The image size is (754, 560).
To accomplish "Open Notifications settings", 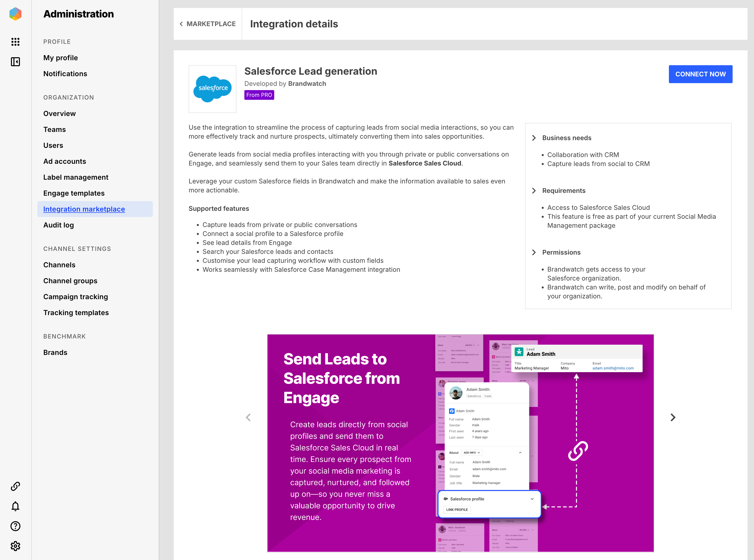I will coord(65,74).
